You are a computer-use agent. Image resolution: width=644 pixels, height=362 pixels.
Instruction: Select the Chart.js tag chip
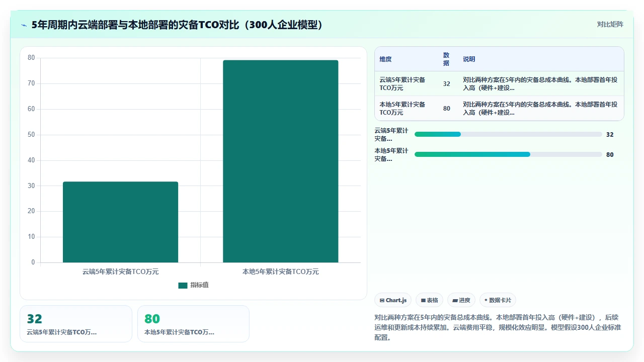point(393,300)
